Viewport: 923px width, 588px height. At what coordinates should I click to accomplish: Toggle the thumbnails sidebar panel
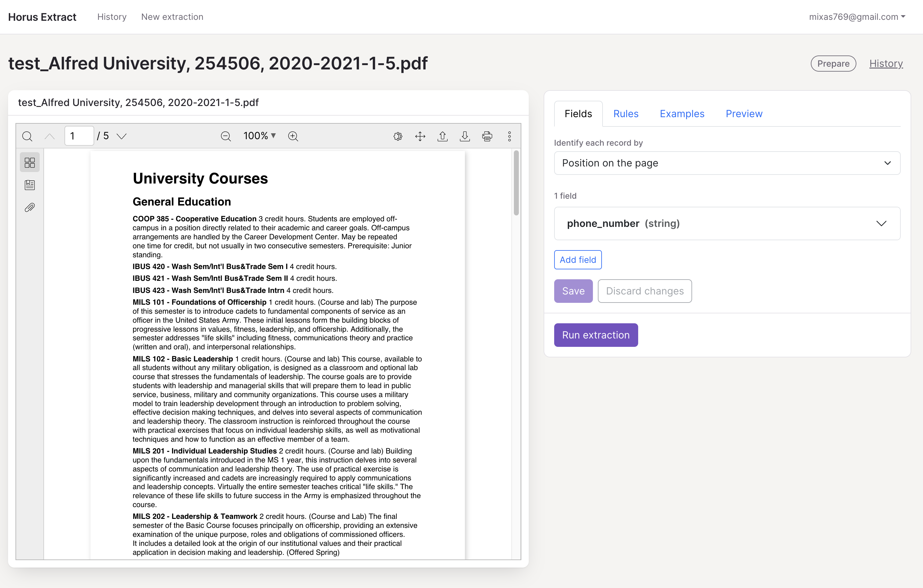click(x=29, y=162)
